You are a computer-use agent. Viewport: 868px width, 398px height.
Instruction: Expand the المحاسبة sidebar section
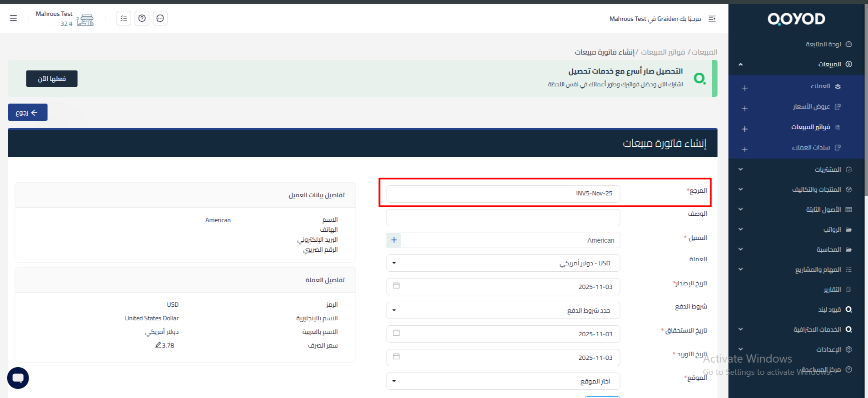pos(740,249)
